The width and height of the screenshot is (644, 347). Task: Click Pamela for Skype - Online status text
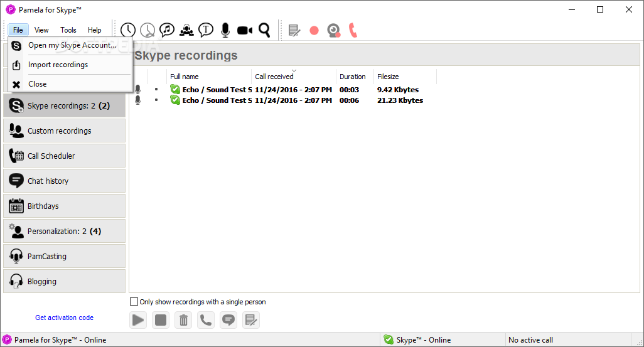point(60,340)
